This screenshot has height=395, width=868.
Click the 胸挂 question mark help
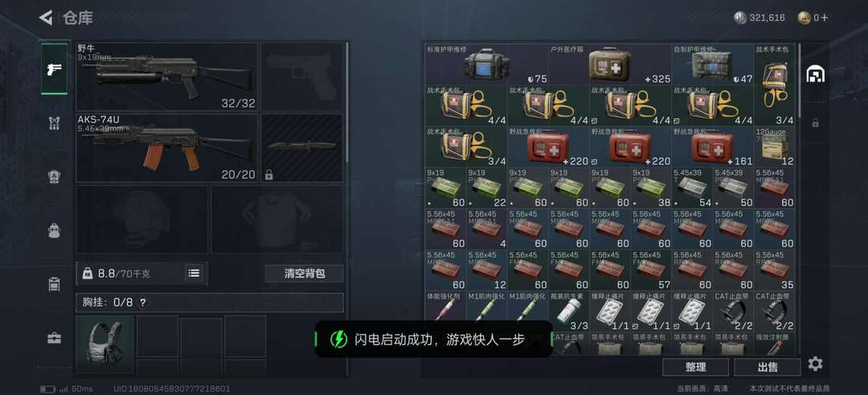(143, 303)
